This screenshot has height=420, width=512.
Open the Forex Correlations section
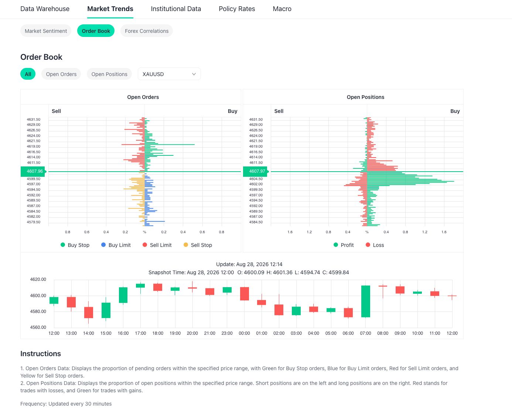[147, 31]
